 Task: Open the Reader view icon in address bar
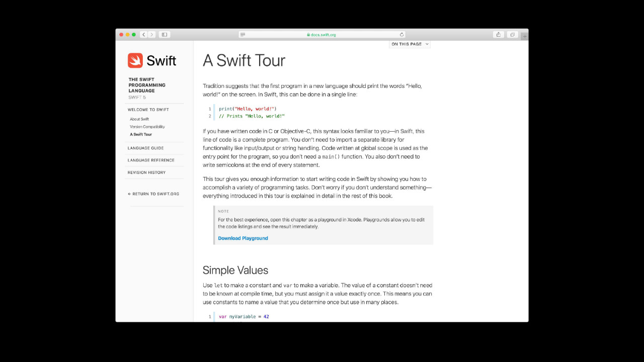(243, 35)
